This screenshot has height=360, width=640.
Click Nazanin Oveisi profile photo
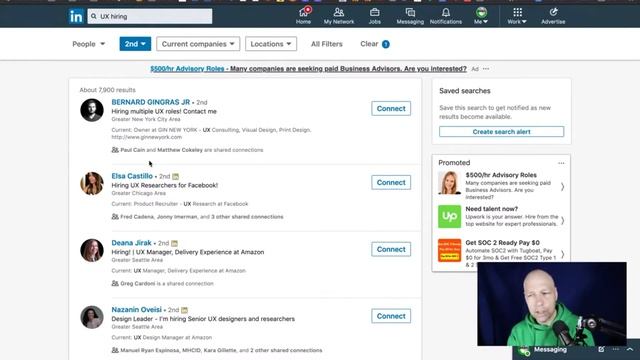92,317
